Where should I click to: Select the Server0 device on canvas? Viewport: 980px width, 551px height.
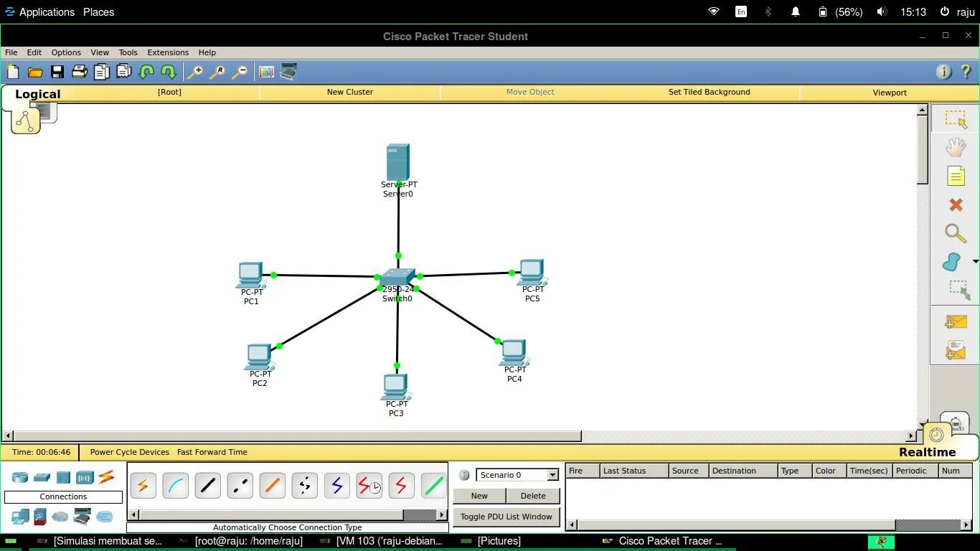pyautogui.click(x=398, y=163)
